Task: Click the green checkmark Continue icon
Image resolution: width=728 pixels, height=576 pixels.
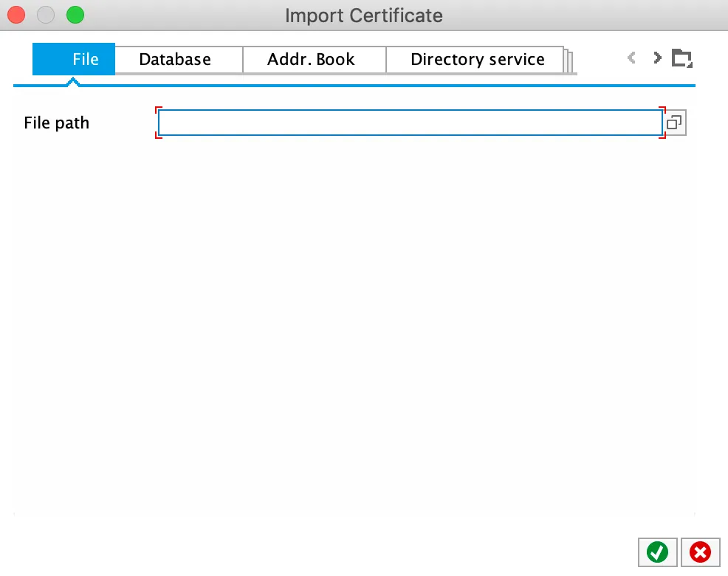Action: 657,552
